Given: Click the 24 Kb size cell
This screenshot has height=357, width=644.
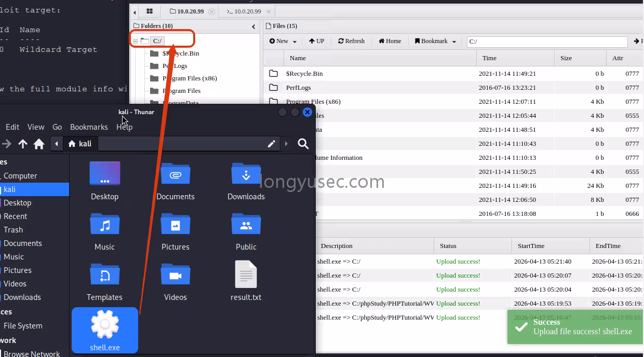Looking at the screenshot, I should [x=595, y=186].
